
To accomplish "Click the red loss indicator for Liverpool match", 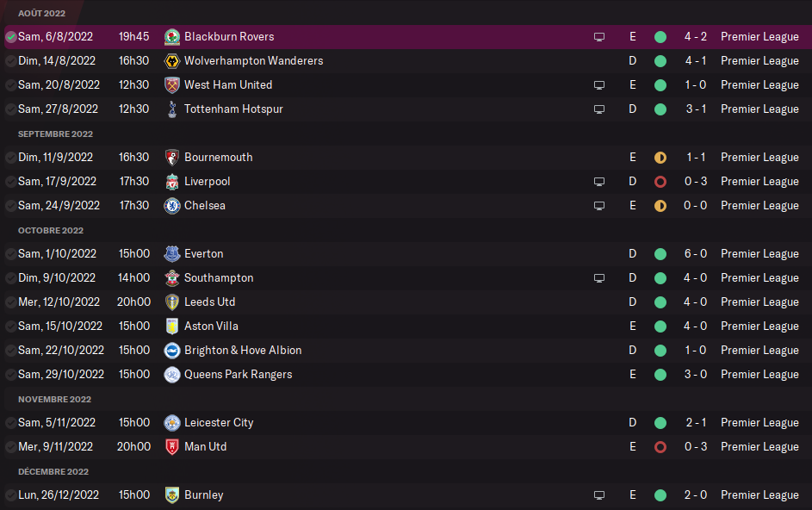I will (660, 182).
